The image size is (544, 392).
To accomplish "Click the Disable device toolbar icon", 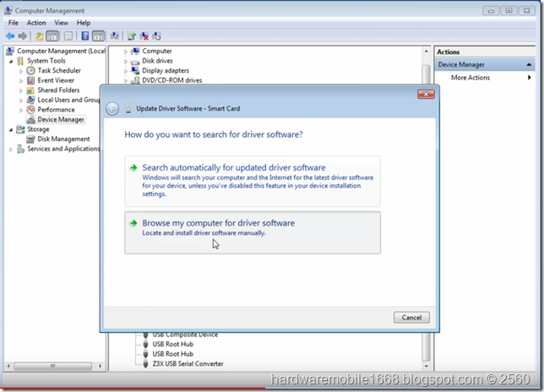I will coord(156,35).
